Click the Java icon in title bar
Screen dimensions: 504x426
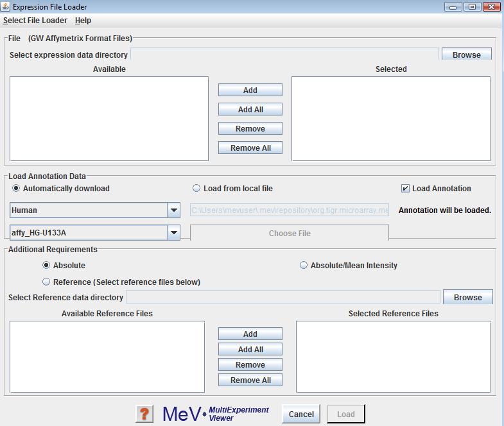(6, 7)
